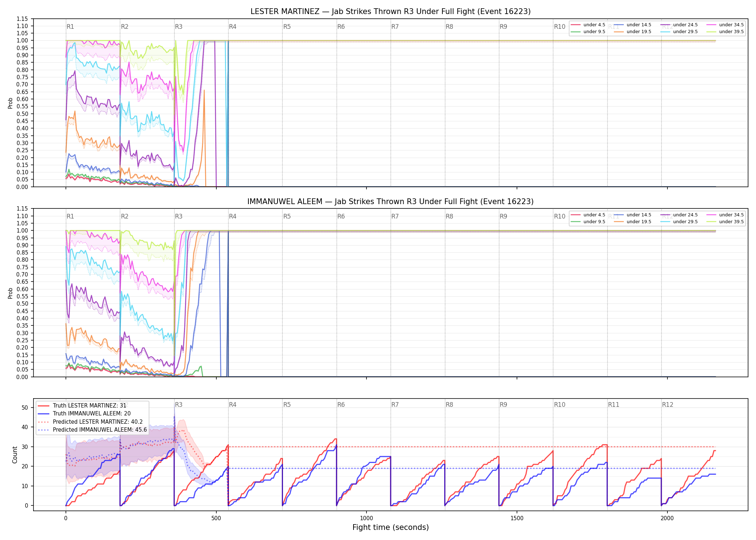756x540 pixels.
Task: Select 'under 19.5' legend item in the top chart
Action: pyautogui.click(x=633, y=32)
